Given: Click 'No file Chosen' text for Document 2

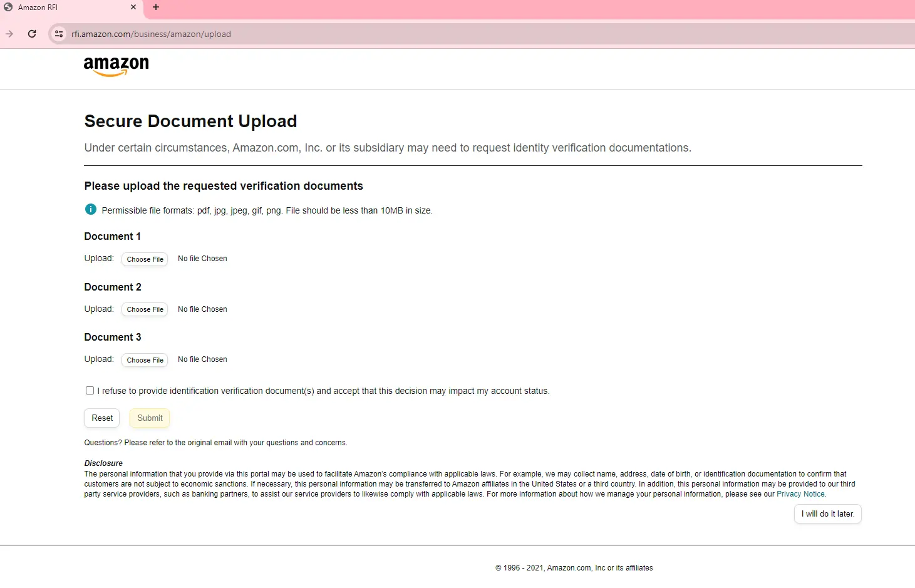Looking at the screenshot, I should click(x=202, y=309).
